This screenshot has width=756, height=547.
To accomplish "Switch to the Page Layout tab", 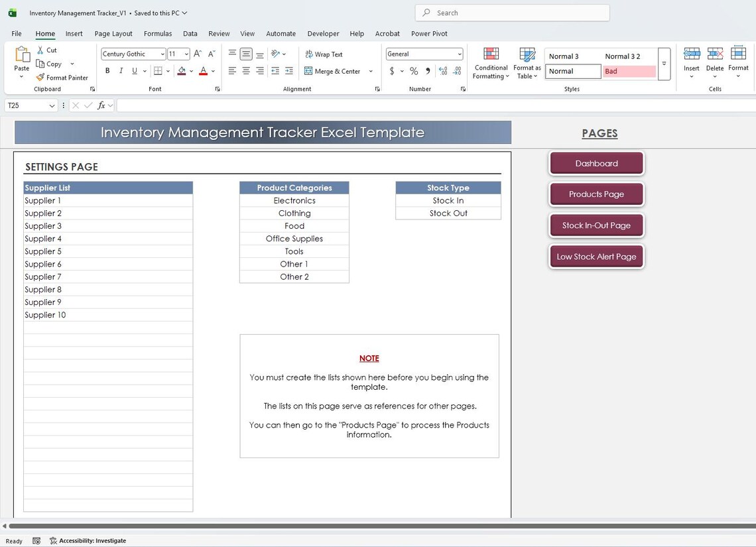I will pos(113,33).
